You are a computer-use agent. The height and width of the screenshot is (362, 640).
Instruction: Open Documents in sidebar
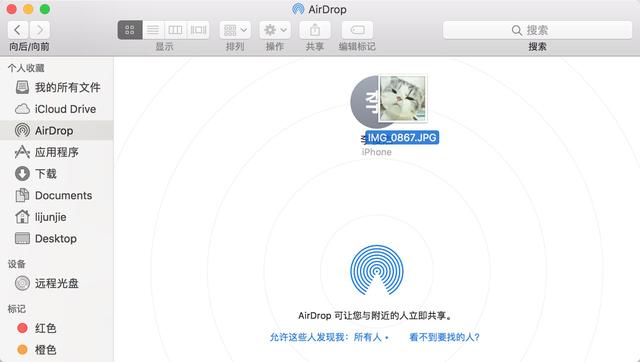[57, 195]
